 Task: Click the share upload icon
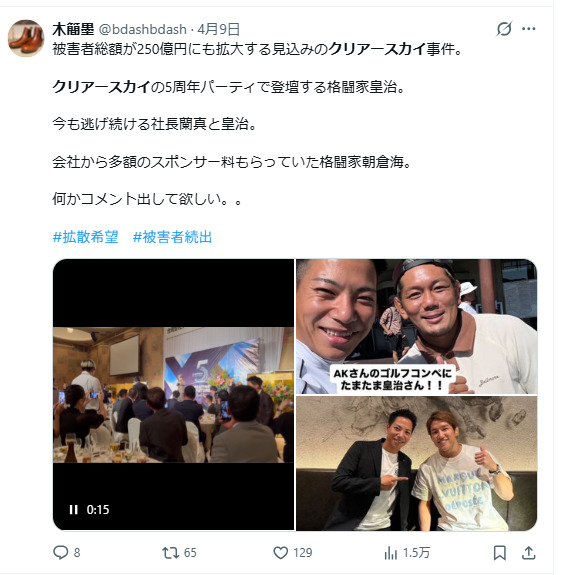point(528,553)
